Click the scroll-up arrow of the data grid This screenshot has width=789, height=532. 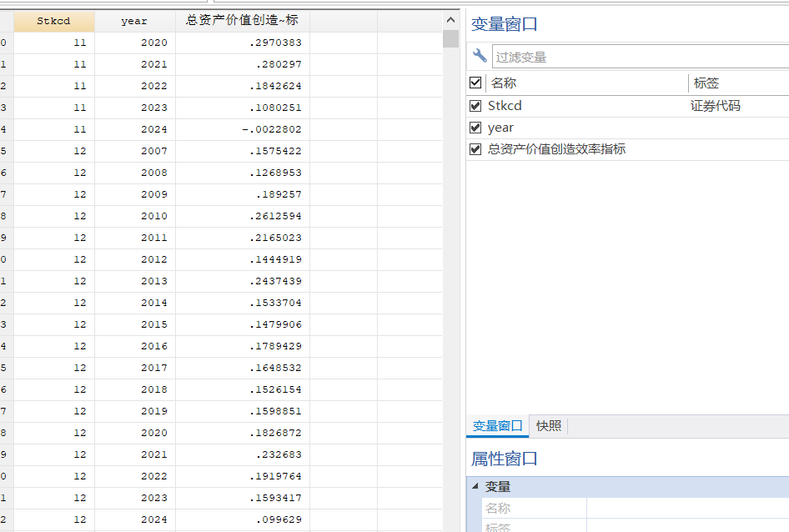click(x=451, y=20)
